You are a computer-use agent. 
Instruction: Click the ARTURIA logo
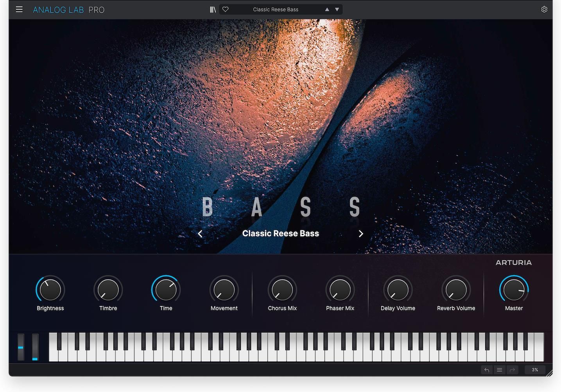point(514,263)
